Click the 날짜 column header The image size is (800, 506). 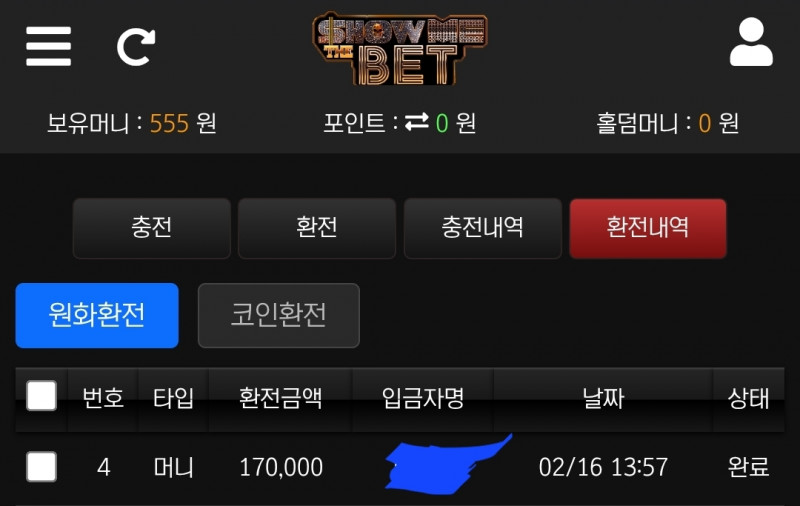tap(603, 398)
